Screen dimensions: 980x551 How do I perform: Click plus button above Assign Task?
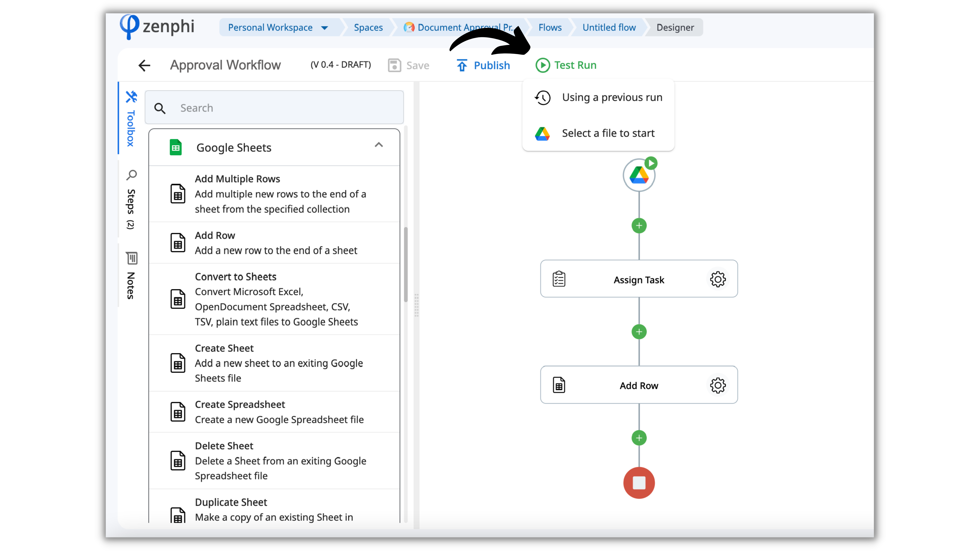639,226
